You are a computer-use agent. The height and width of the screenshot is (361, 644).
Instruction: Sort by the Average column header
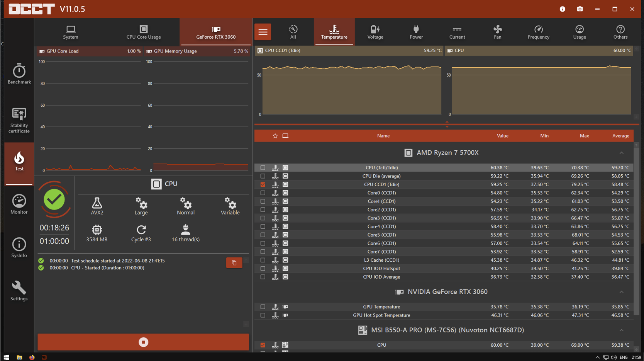(620, 136)
